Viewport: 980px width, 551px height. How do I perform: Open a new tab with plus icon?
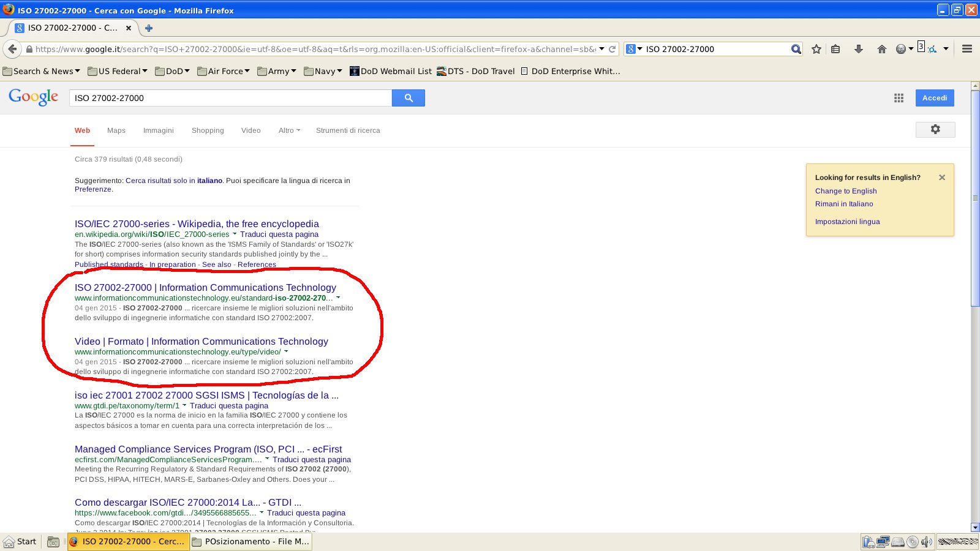(149, 28)
